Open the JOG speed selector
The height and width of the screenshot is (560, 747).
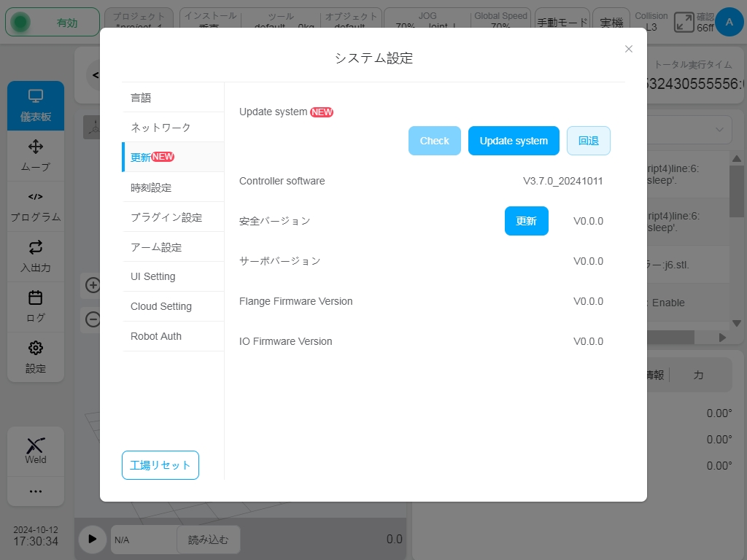point(427,21)
